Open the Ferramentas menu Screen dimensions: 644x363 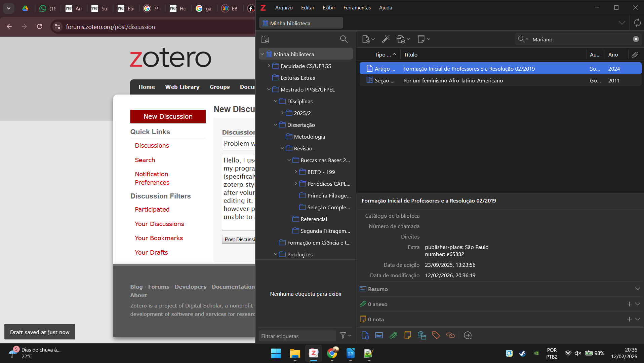[357, 7]
